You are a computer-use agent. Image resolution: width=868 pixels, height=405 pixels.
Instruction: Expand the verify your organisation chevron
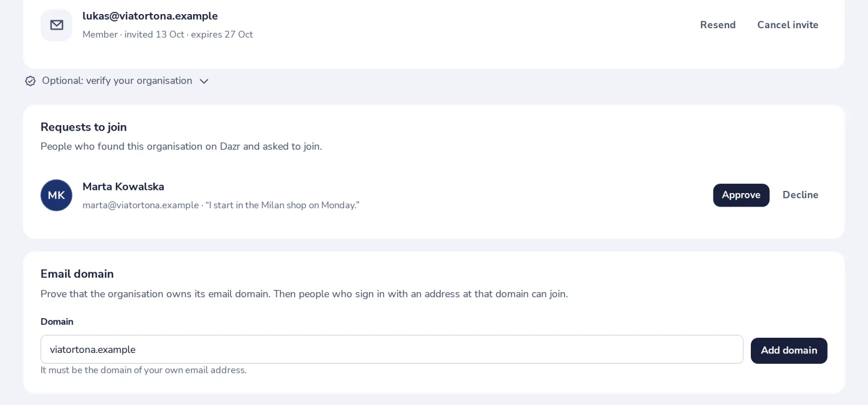click(x=204, y=81)
